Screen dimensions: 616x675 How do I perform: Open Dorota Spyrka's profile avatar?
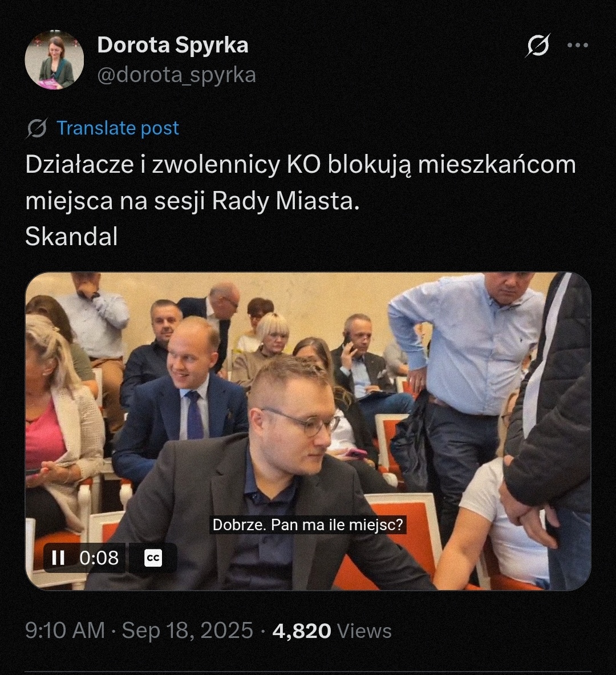(x=54, y=60)
